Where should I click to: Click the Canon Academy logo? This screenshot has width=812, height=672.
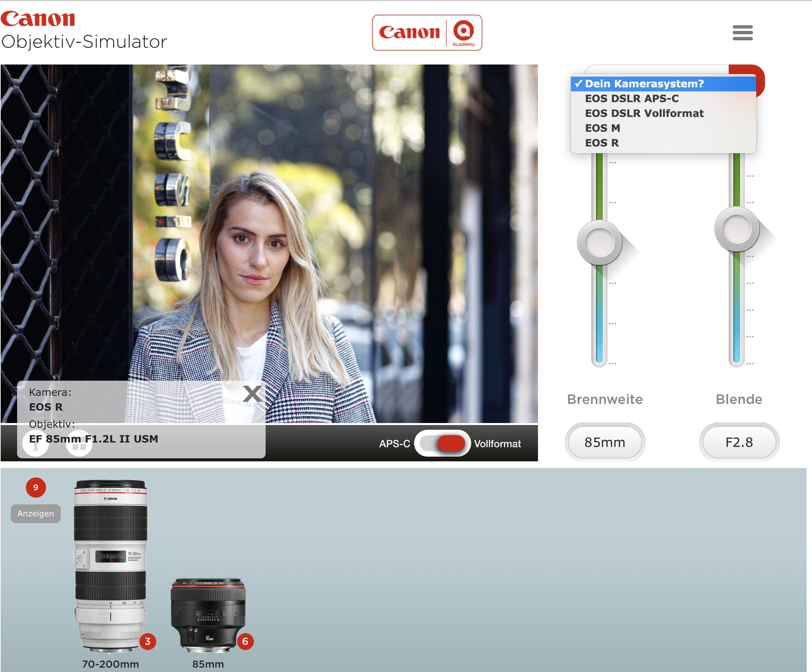[426, 33]
